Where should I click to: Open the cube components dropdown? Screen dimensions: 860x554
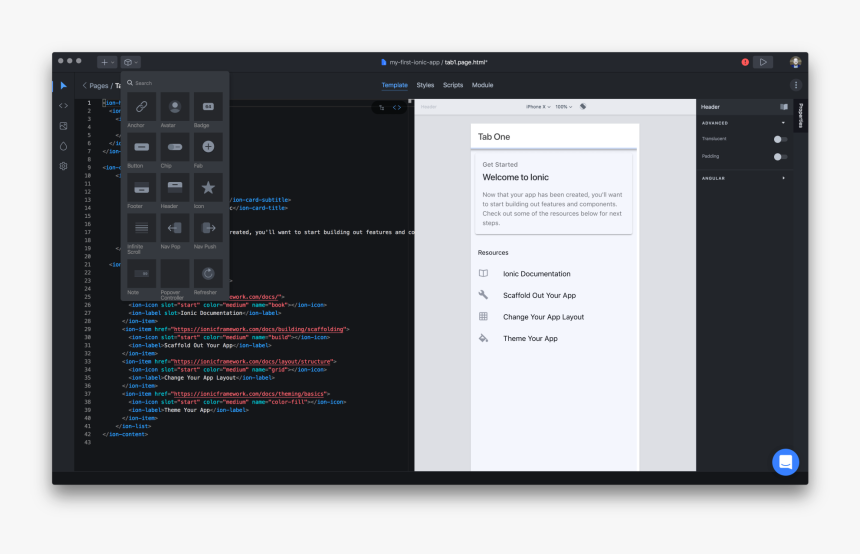[x=131, y=62]
